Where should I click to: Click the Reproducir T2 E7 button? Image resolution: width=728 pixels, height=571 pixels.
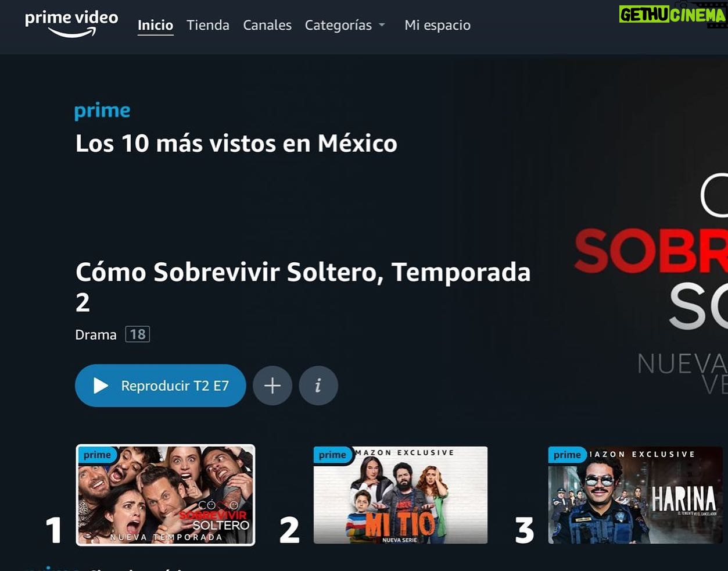160,386
